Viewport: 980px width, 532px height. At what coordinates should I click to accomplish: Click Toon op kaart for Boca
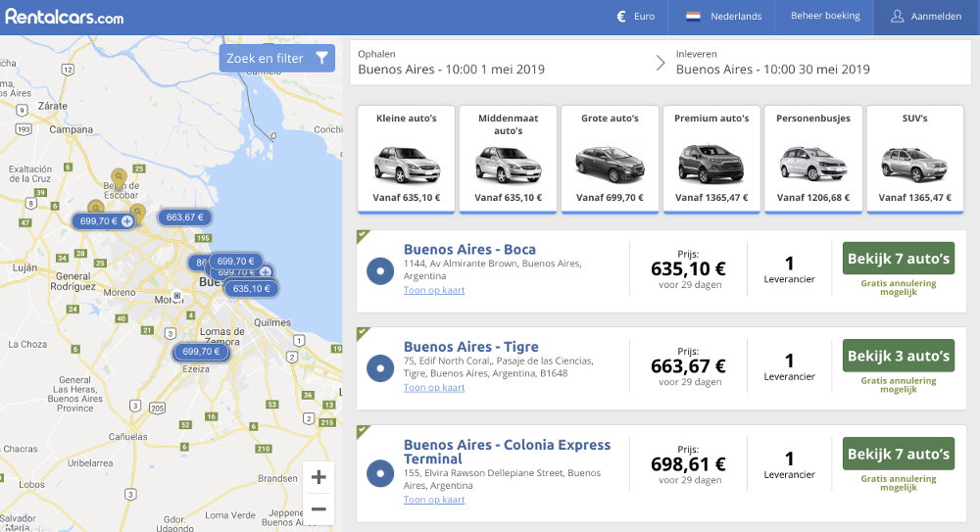(434, 290)
